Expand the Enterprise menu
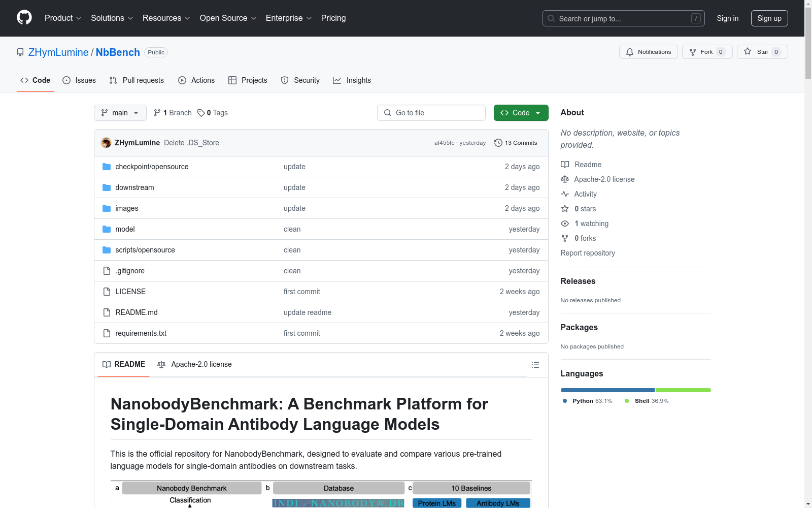Viewport: 812px width, 508px height. click(x=289, y=18)
